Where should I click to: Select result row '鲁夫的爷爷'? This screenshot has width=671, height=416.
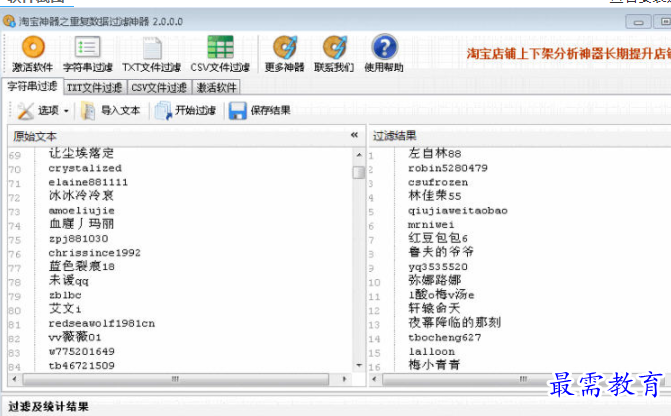[441, 252]
